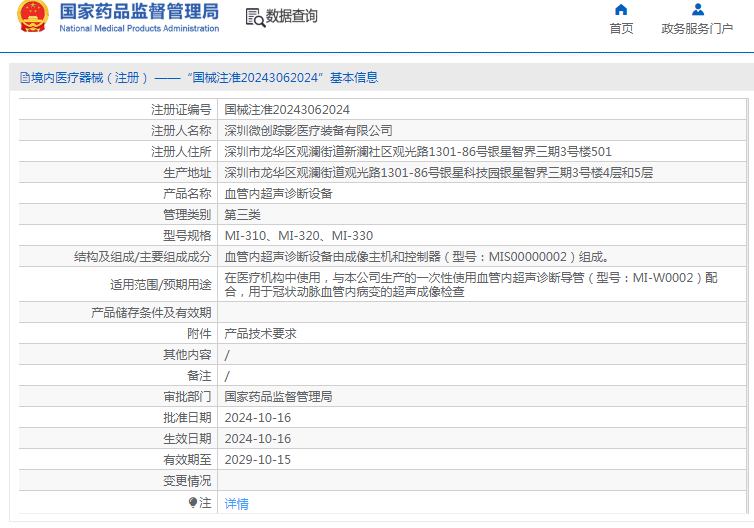Click the 管理类别 label
The height and width of the screenshot is (528, 754).
pyautogui.click(x=187, y=214)
